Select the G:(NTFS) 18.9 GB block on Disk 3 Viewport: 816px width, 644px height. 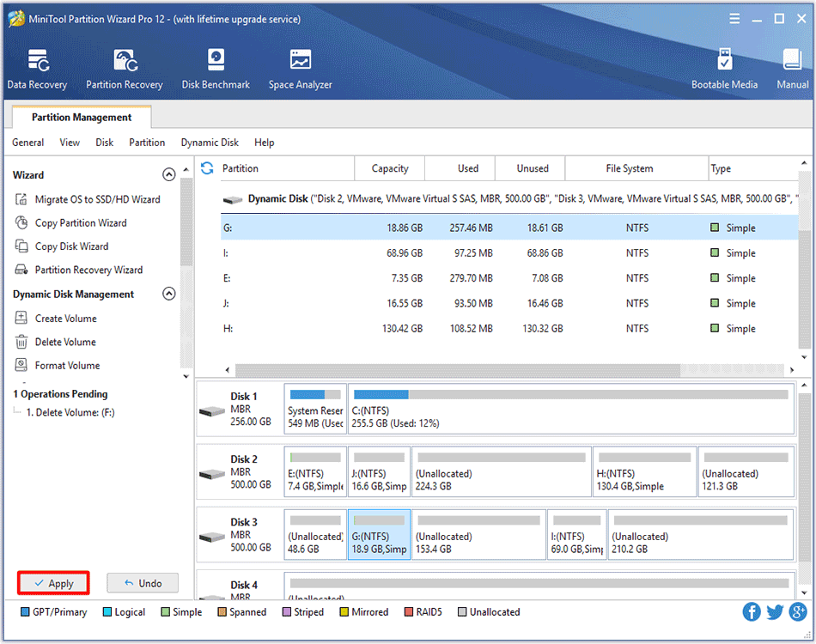[x=380, y=535]
